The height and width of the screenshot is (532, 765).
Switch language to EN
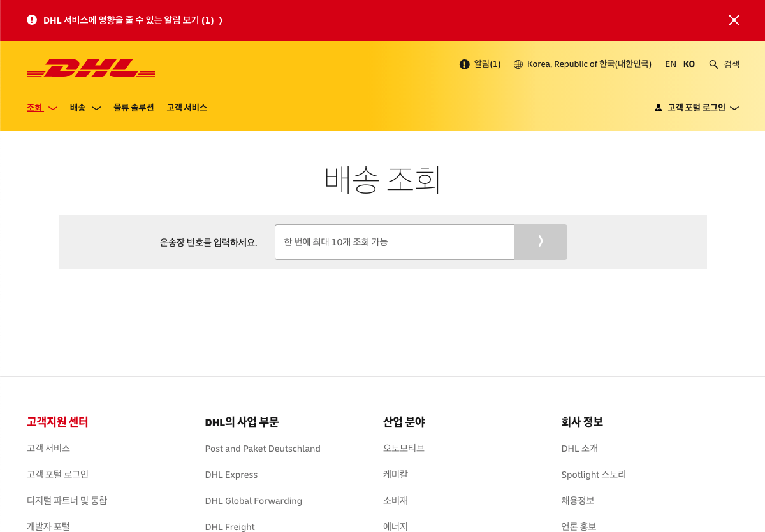pyautogui.click(x=671, y=64)
